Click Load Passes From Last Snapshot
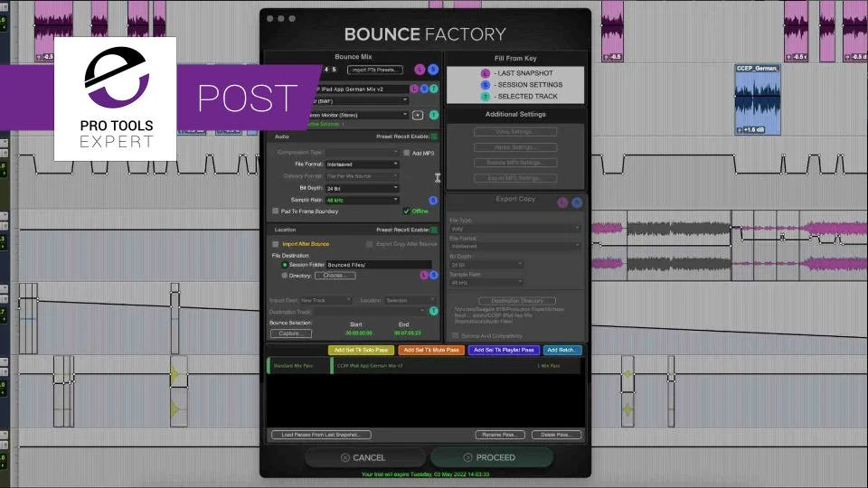868x488 pixels. 321,435
